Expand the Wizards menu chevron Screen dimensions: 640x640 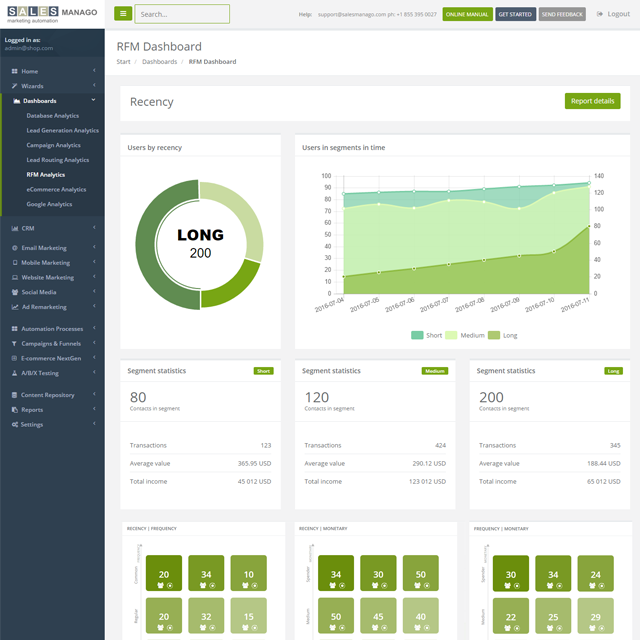click(94, 85)
